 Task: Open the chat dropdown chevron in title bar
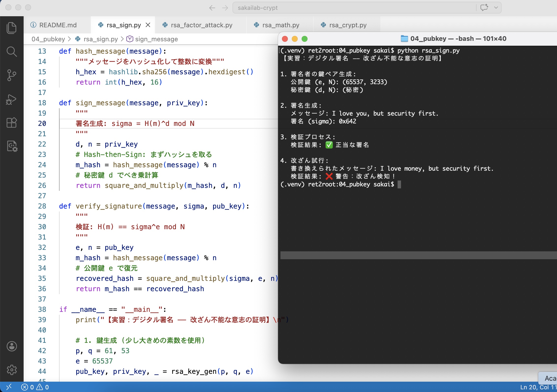[x=496, y=8]
